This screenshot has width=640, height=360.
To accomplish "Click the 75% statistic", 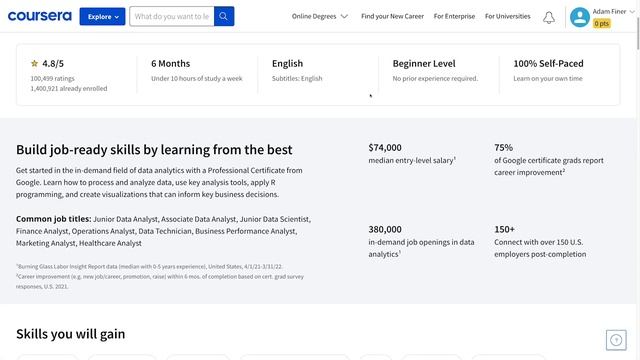I will click(504, 147).
